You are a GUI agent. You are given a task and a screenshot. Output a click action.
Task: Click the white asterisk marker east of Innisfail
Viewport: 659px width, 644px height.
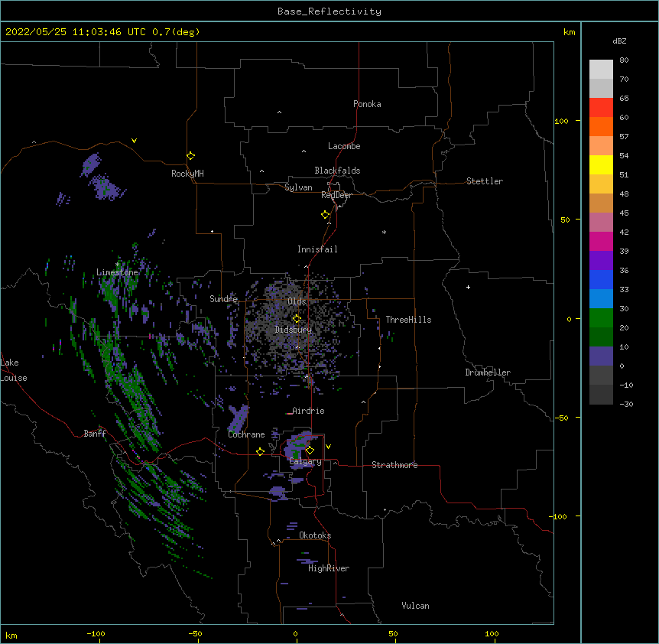pos(384,232)
